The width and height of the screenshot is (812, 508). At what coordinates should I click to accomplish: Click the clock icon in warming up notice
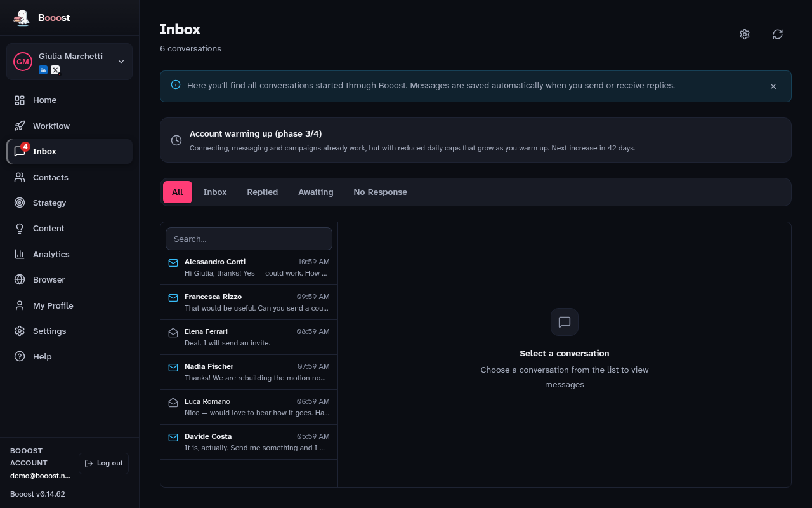[x=176, y=140]
